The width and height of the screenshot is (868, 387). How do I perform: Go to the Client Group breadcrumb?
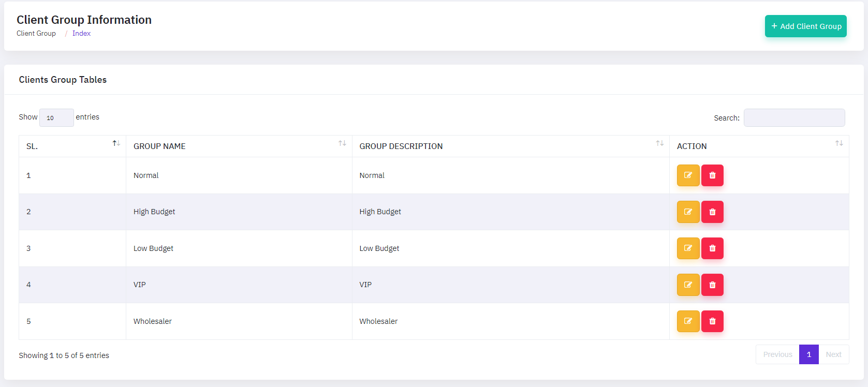(x=36, y=34)
